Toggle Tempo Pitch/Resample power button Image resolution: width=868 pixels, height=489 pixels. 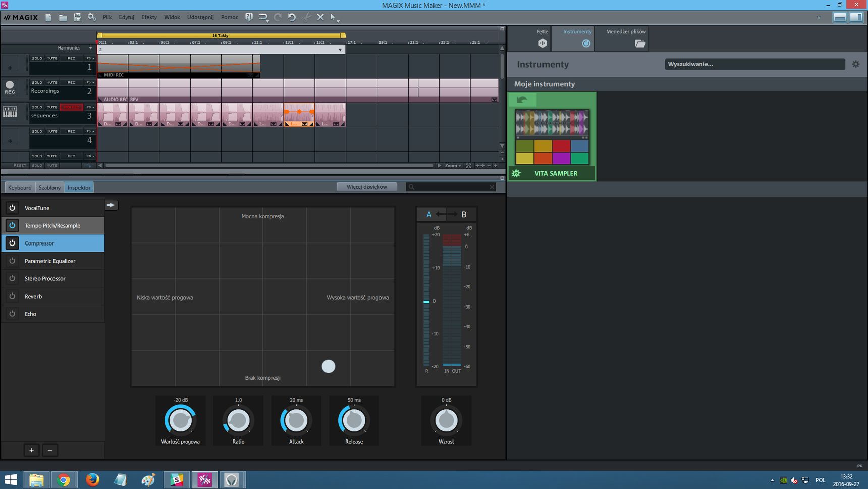pyautogui.click(x=12, y=225)
